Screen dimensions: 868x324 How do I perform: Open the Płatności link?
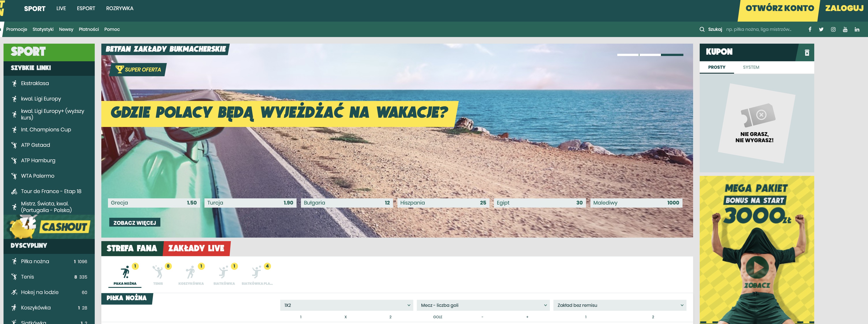89,29
